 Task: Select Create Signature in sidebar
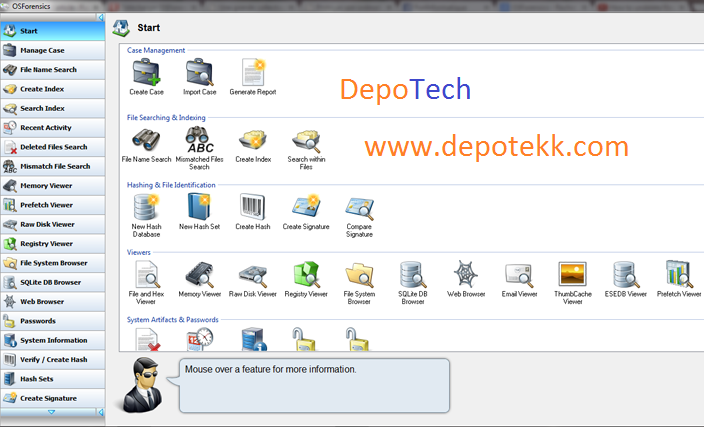pyautogui.click(x=53, y=398)
